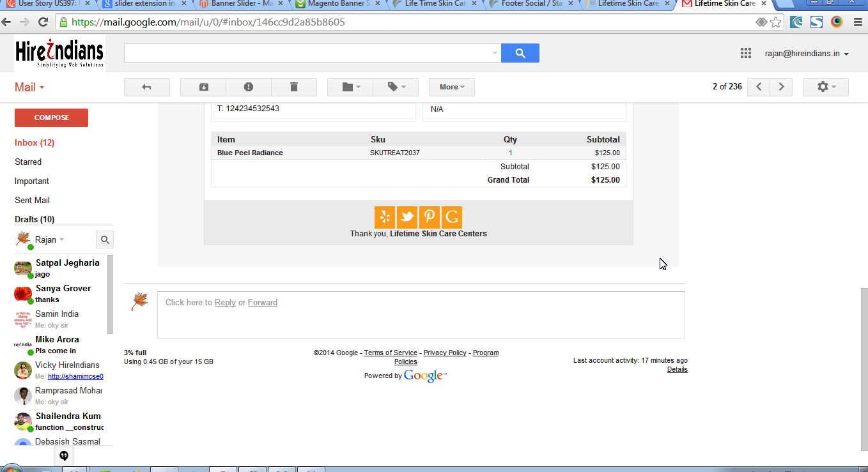The height and width of the screenshot is (472, 868).
Task: Open chat with Debasish Sasmal
Action: pyautogui.click(x=59, y=441)
